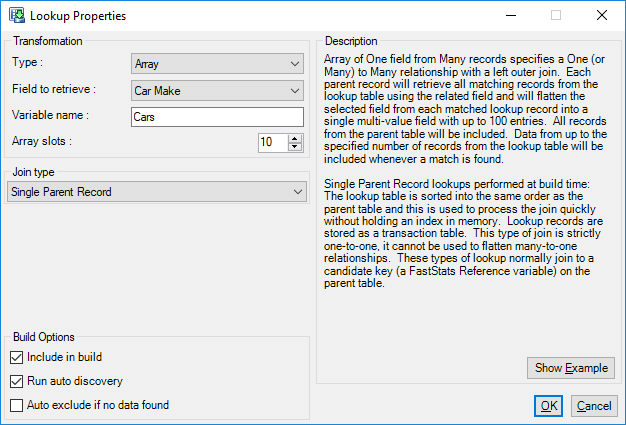Minimize the Lookup Properties window
This screenshot has height=425, width=626.
[511, 16]
